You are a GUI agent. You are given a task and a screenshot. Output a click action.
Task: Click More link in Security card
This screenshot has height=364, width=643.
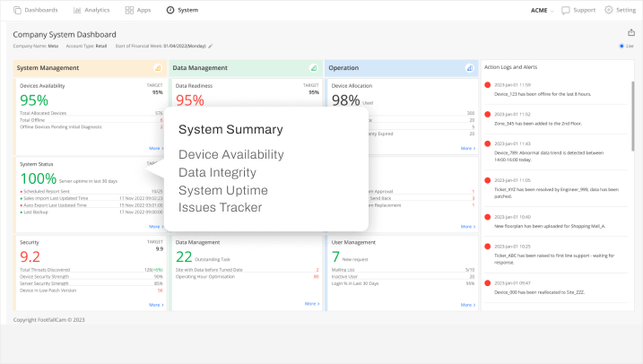point(155,304)
